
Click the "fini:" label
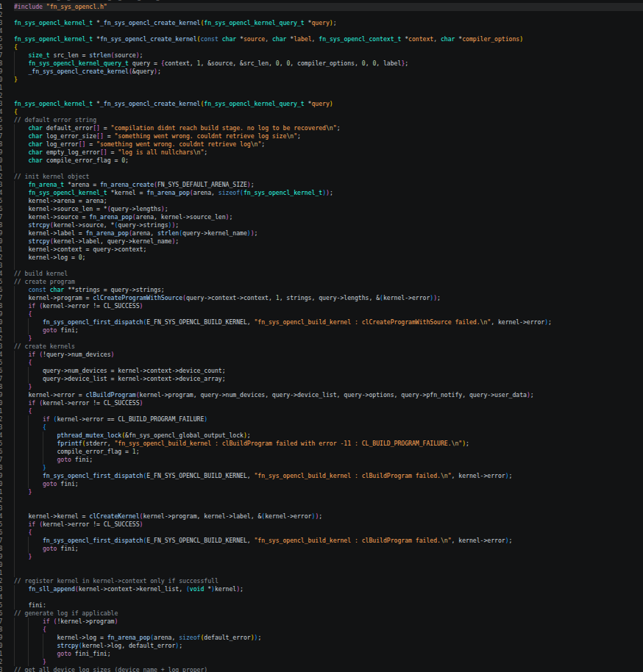38,605
